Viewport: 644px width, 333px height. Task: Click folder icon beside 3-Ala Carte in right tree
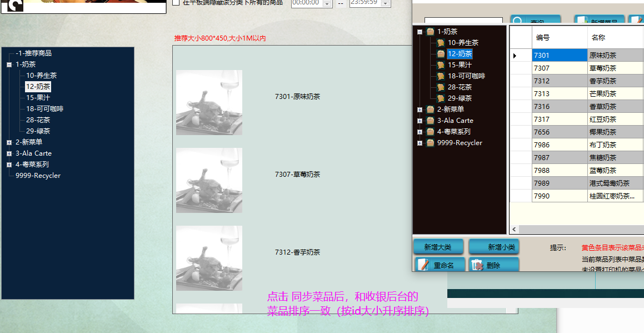431,121
